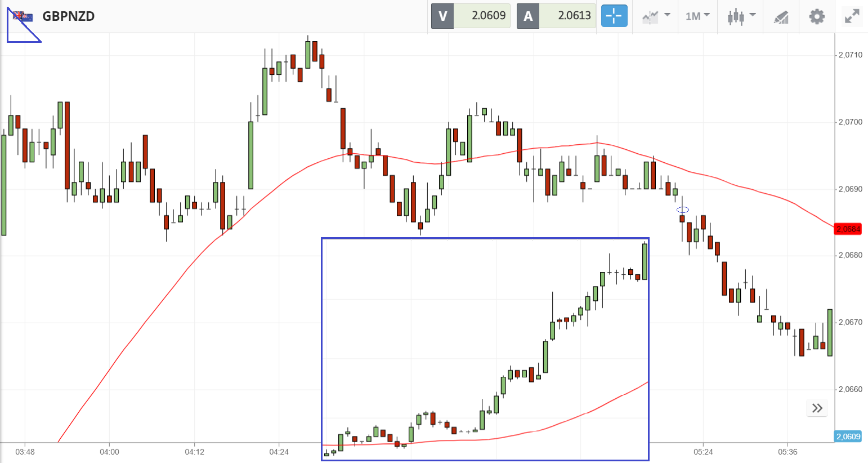Expand chart to fullscreen
The width and height of the screenshot is (868, 463).
coord(852,16)
